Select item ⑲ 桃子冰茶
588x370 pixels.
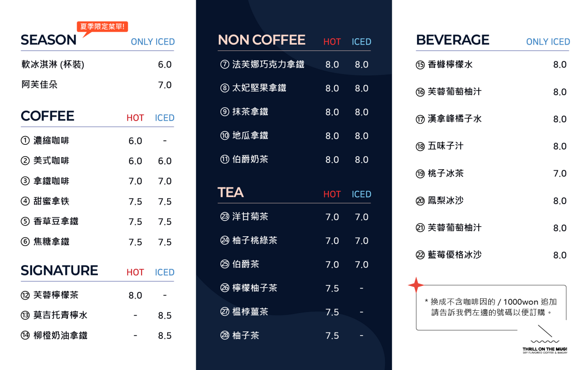[x=440, y=174]
